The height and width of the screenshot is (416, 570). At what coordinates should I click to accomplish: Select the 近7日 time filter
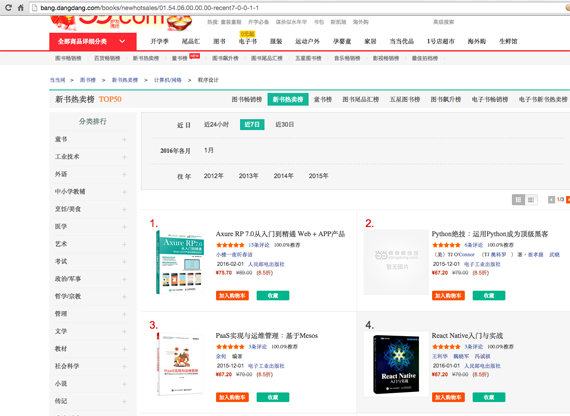(252, 124)
